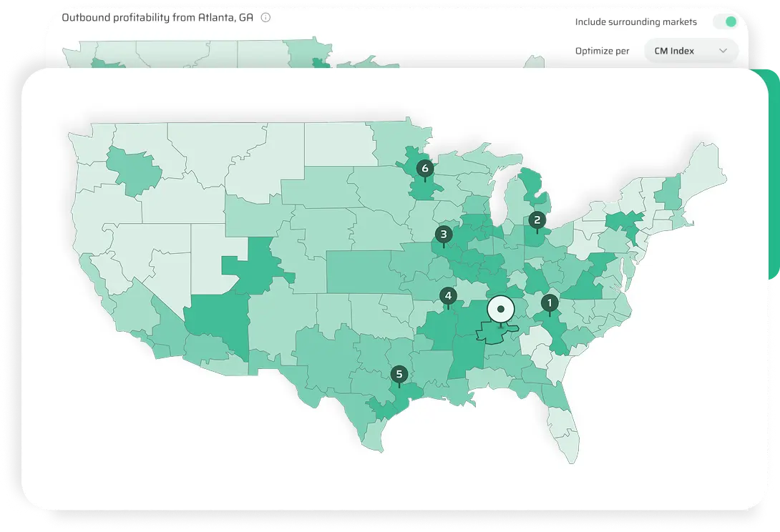Click the info icon beside the Atlanta title

click(x=265, y=18)
